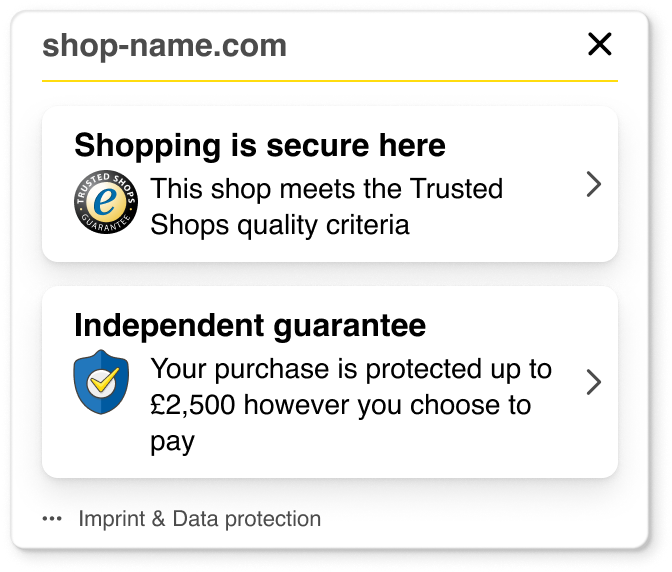Expand the 'Shopping is secure here' chevron
This screenshot has width=672, height=572.
click(x=593, y=184)
